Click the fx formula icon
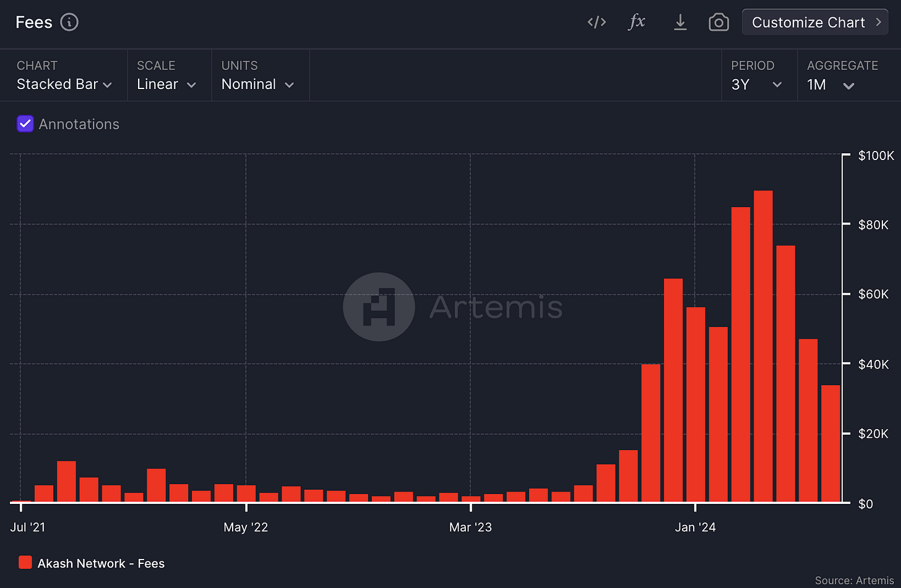901x588 pixels. (637, 22)
